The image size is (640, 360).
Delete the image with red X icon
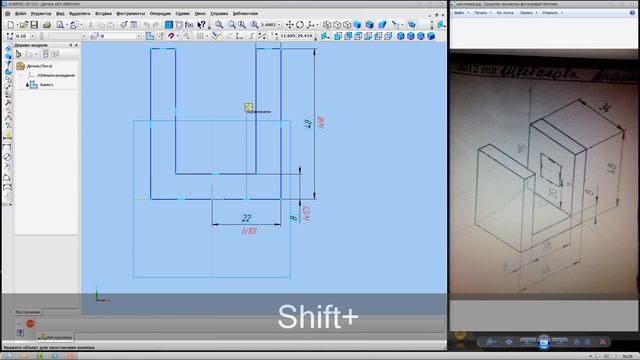603,342
